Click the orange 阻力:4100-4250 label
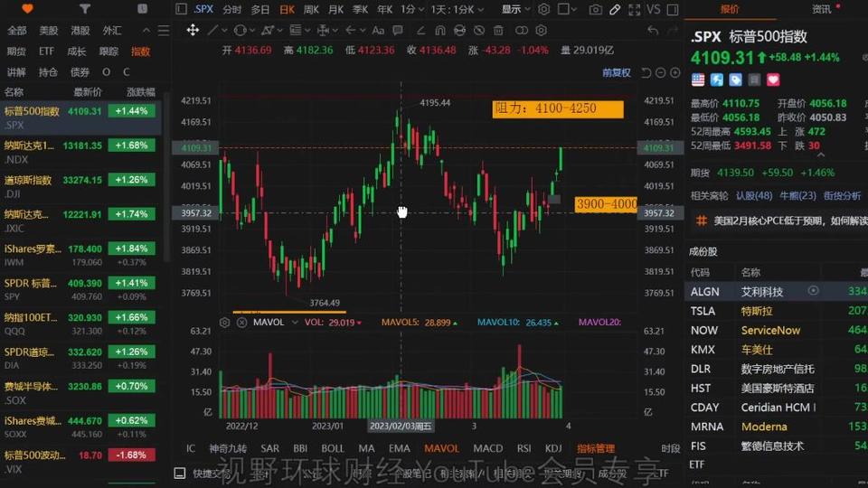 558,108
